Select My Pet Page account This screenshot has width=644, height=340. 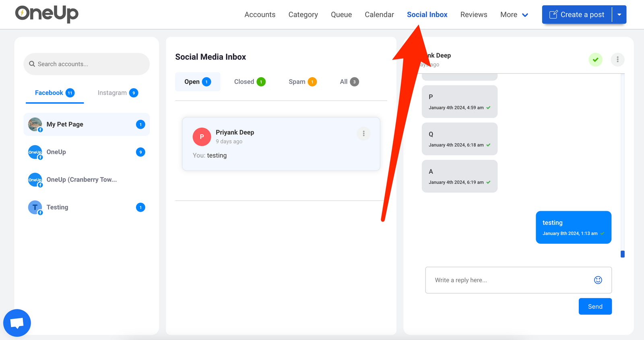coord(87,124)
